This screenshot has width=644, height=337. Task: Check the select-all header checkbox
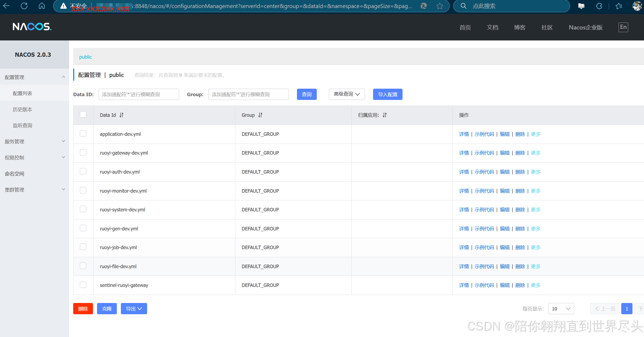coord(83,115)
